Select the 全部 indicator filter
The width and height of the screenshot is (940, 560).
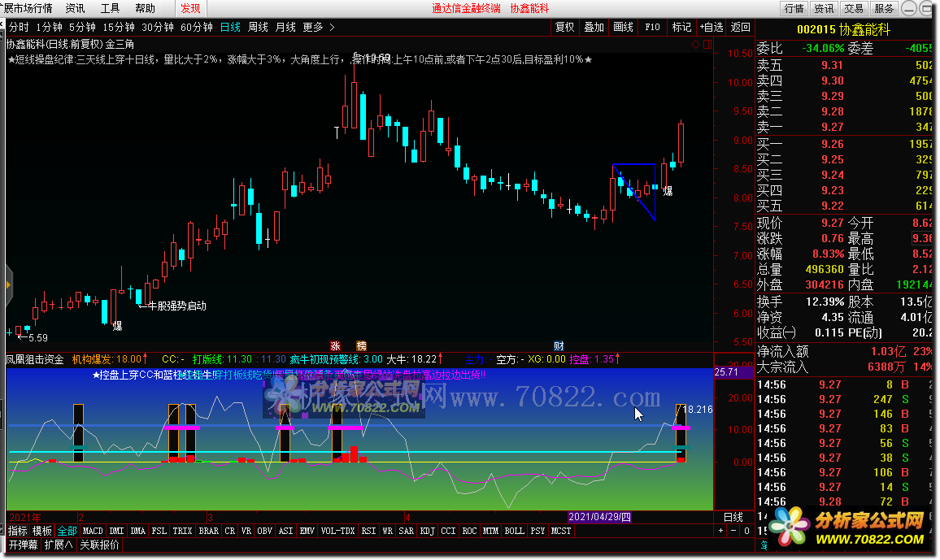click(x=67, y=531)
